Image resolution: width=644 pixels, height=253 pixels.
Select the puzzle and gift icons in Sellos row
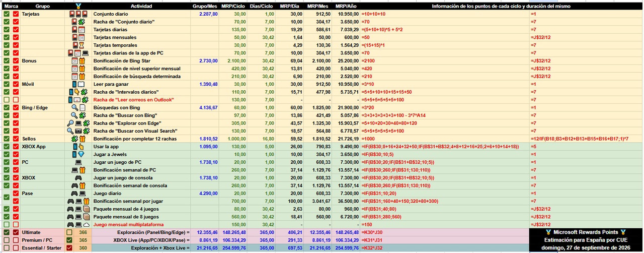[x=78, y=139]
